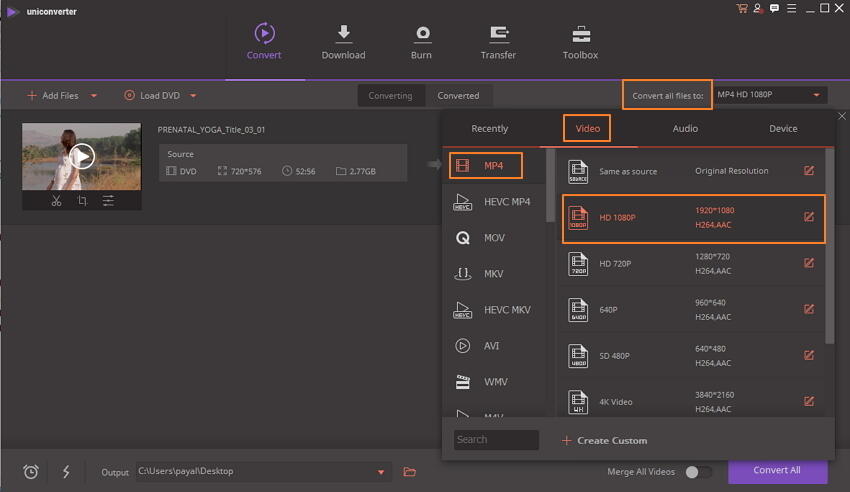Open the user account icon

coord(758,8)
